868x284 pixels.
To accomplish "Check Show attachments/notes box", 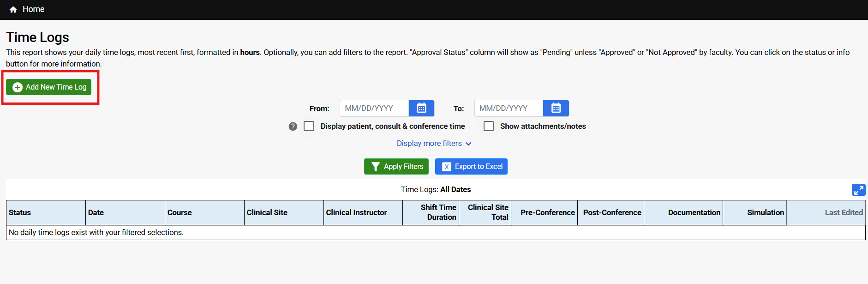I will (x=489, y=126).
